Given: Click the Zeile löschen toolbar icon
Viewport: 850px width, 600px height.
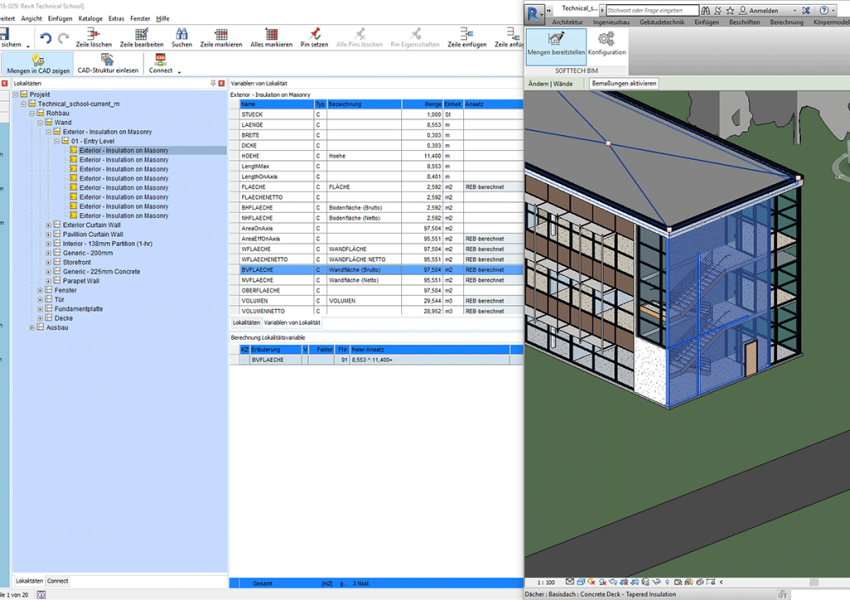Looking at the screenshot, I should pyautogui.click(x=93, y=35).
